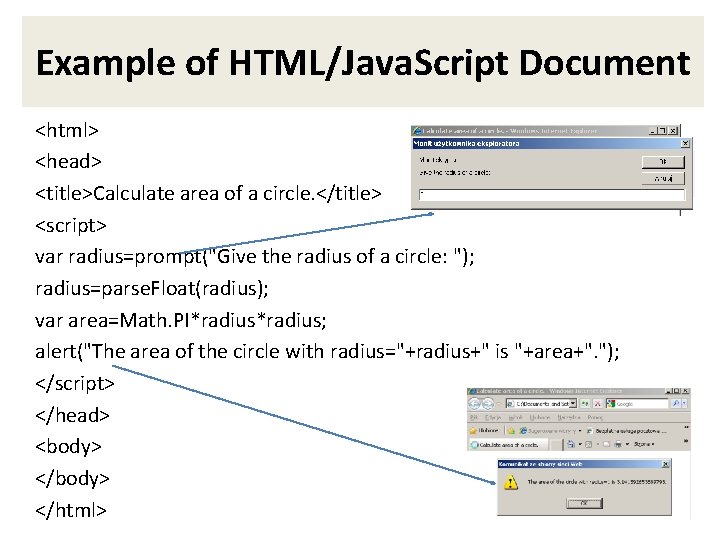Open the search options dropdown beside the magnifier
This screenshot has width=720, height=540.
pyautogui.click(x=685, y=404)
